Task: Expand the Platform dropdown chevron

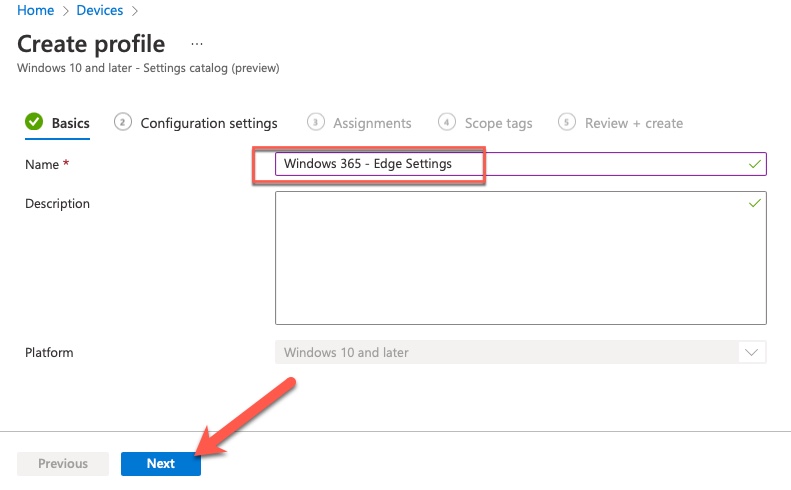Action: (x=752, y=352)
